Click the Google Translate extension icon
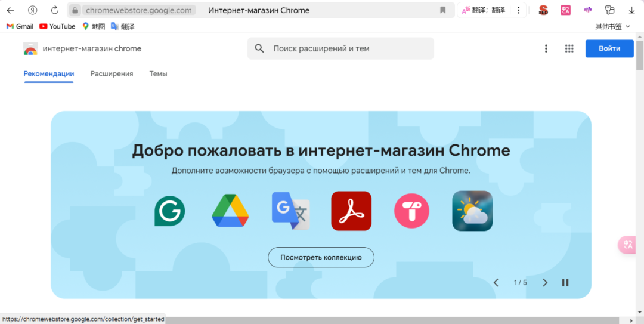Screen dimensions: 644x324 291,211
